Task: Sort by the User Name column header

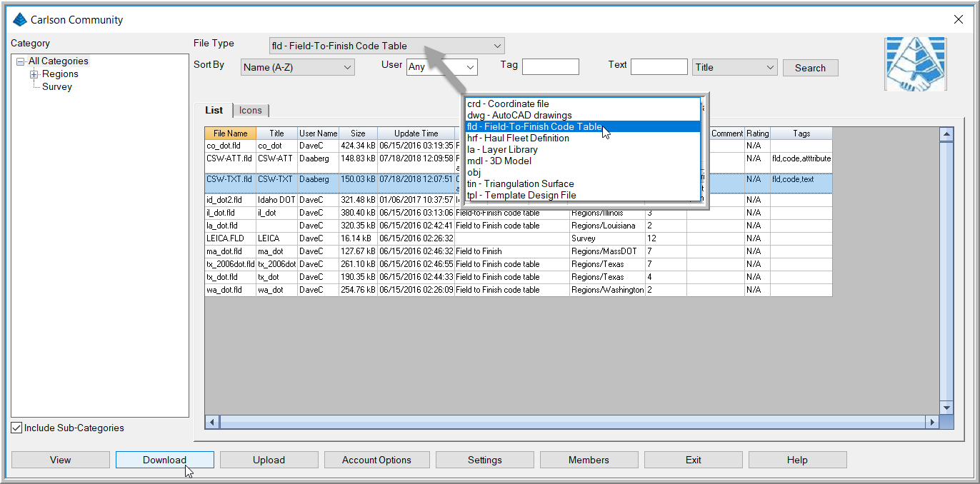Action: [x=319, y=133]
